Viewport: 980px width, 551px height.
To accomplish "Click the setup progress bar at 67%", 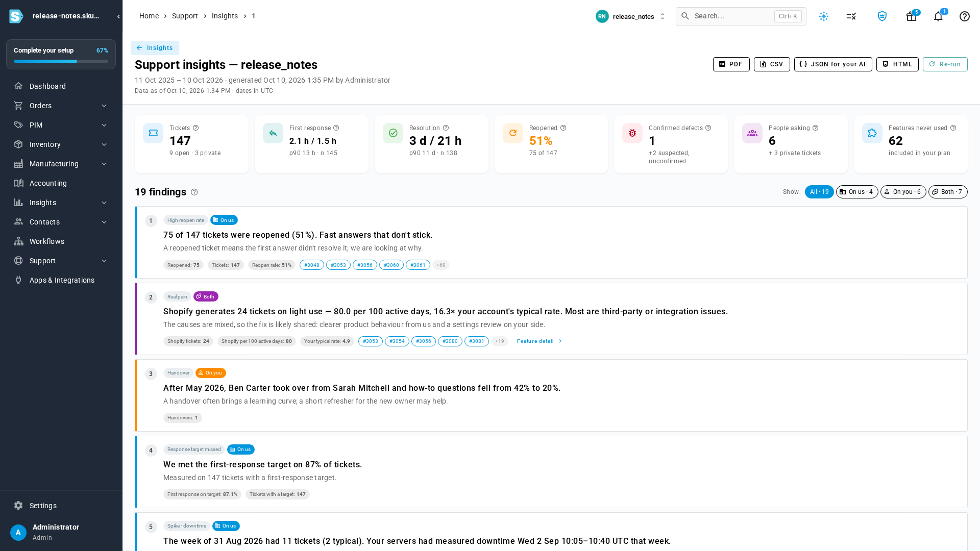I will point(61,61).
